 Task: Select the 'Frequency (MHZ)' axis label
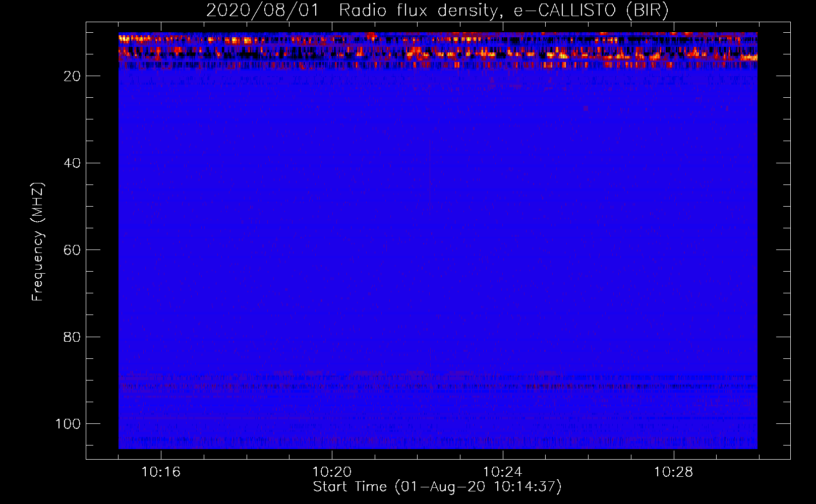point(38,241)
